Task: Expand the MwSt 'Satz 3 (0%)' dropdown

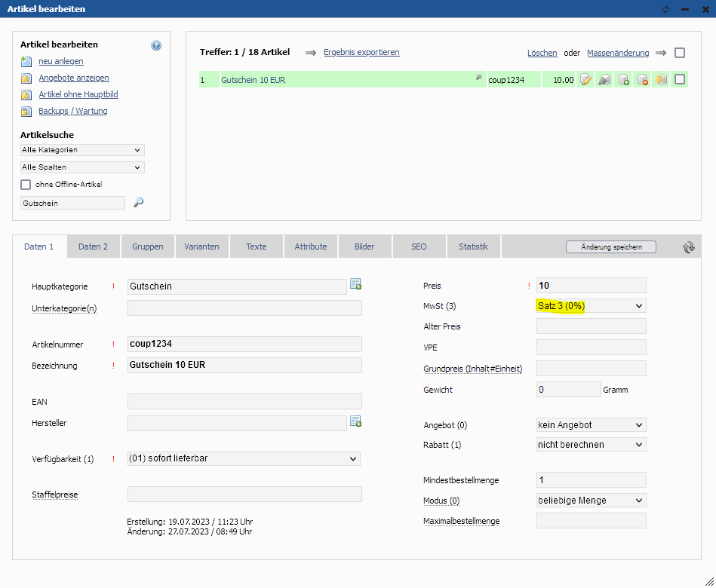Action: pyautogui.click(x=591, y=306)
